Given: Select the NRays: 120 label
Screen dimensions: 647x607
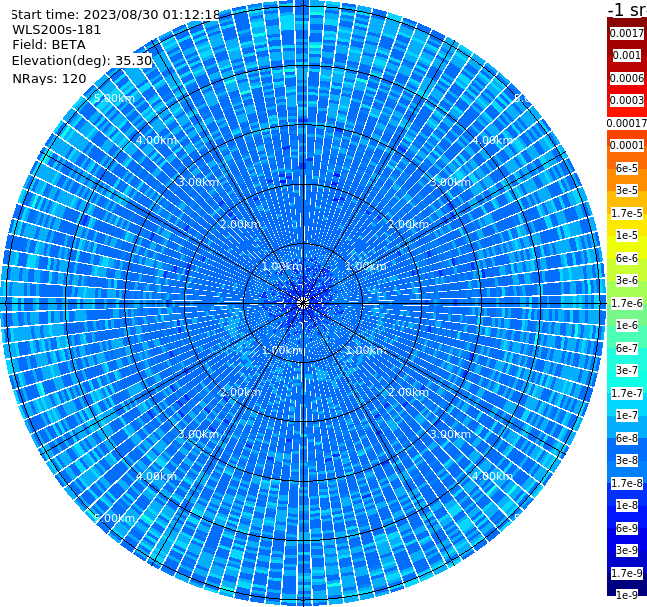Looking at the screenshot, I should click(49, 78).
